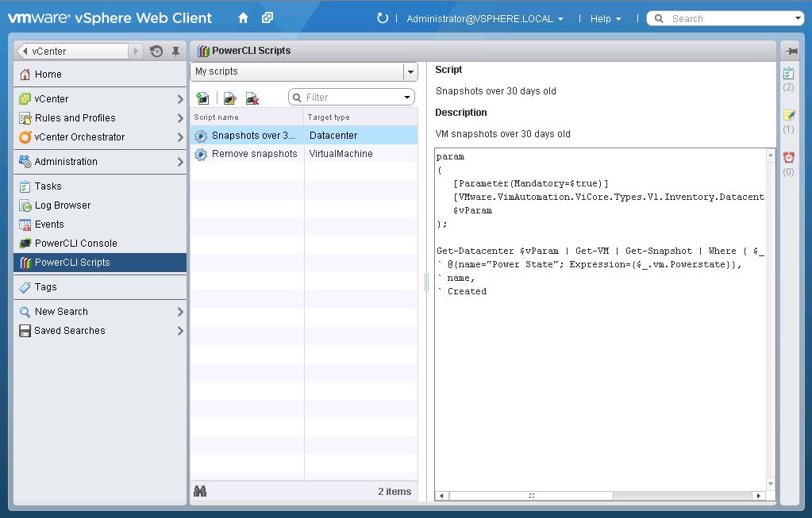Click the horizontal scrollbar thumb of script code
This screenshot has width=812, height=518.
(x=531, y=496)
